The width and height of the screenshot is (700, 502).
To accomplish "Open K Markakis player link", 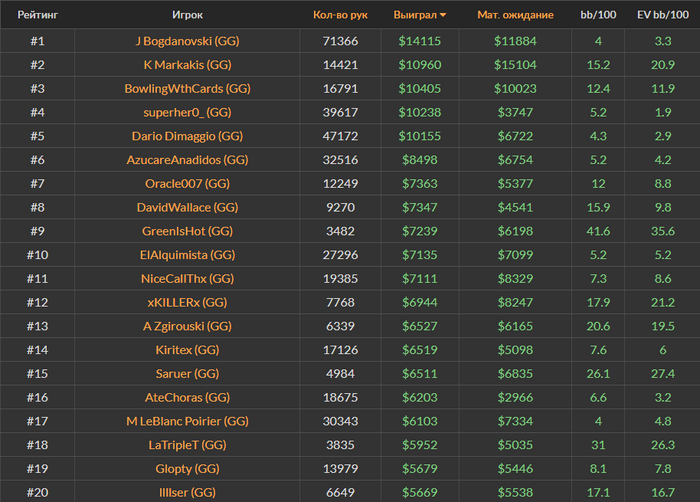I will [187, 65].
